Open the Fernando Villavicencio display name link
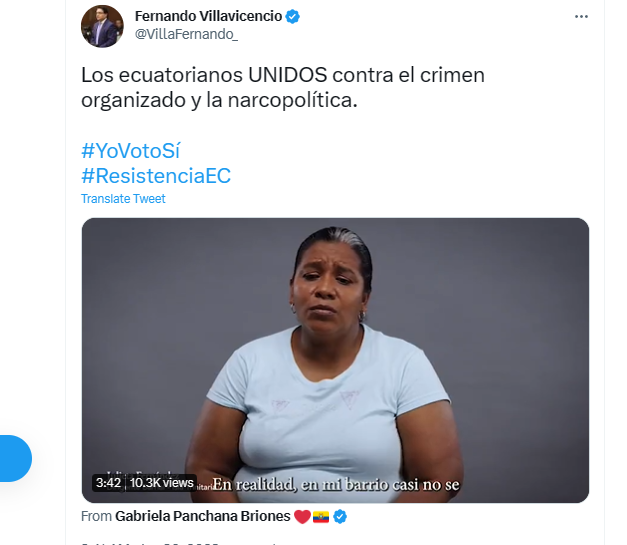This screenshot has width=627, height=545. [208, 16]
